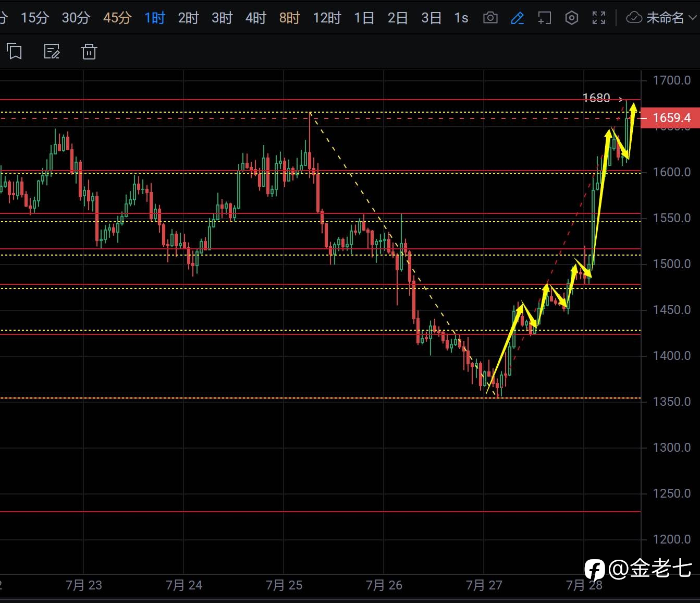Activate the pencil drawing tool
Screen dimensions: 700x603
(517, 18)
